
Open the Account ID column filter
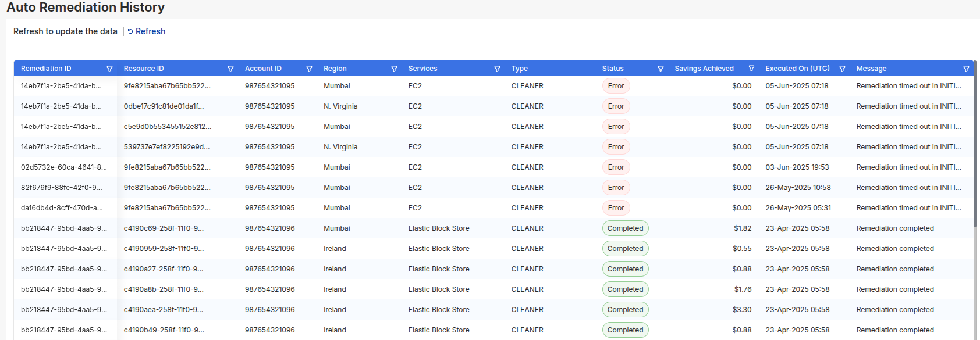[309, 69]
